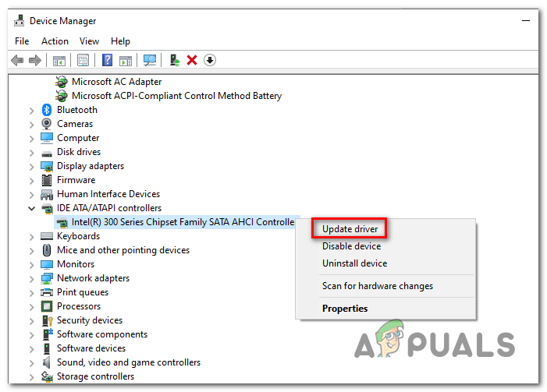Screen dimensions: 547x392
Task: Click the Device Manager title bar icon
Action: click(20, 21)
